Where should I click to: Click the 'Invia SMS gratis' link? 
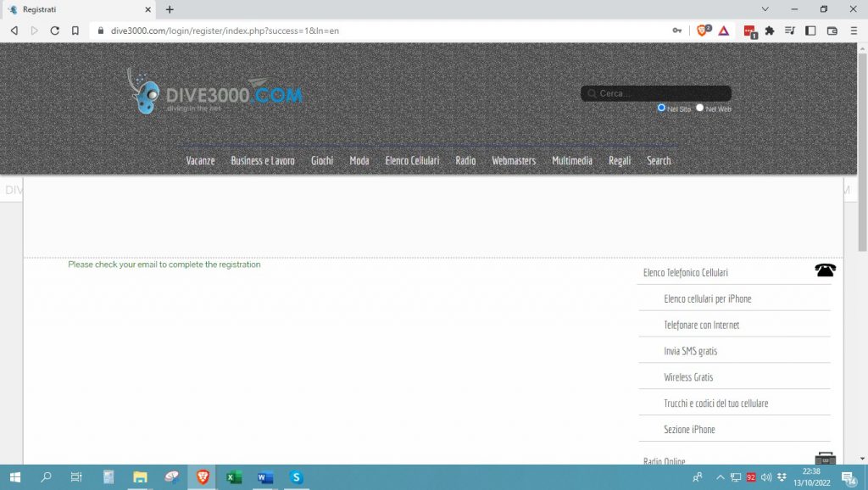pos(690,351)
